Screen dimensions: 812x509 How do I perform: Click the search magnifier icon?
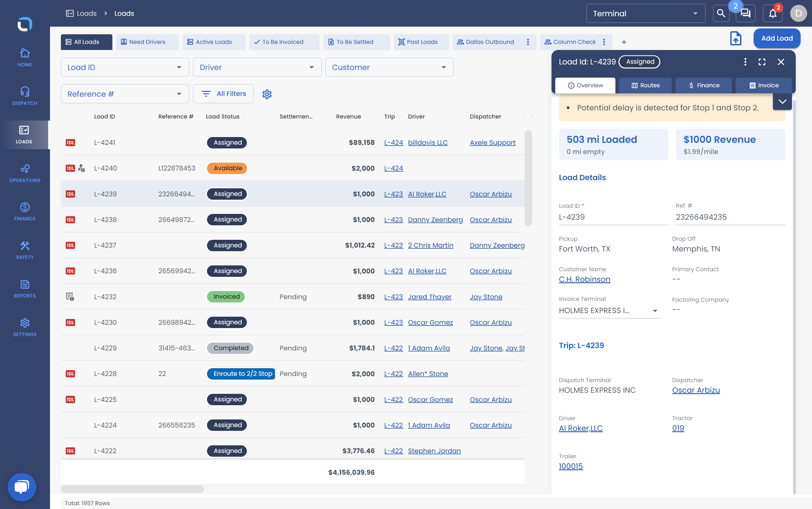pos(721,13)
